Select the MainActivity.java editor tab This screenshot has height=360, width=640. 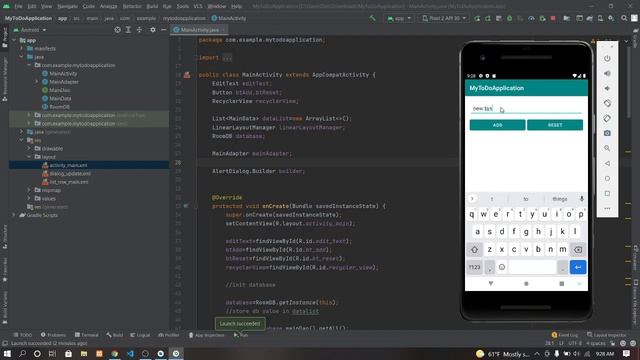(200, 30)
